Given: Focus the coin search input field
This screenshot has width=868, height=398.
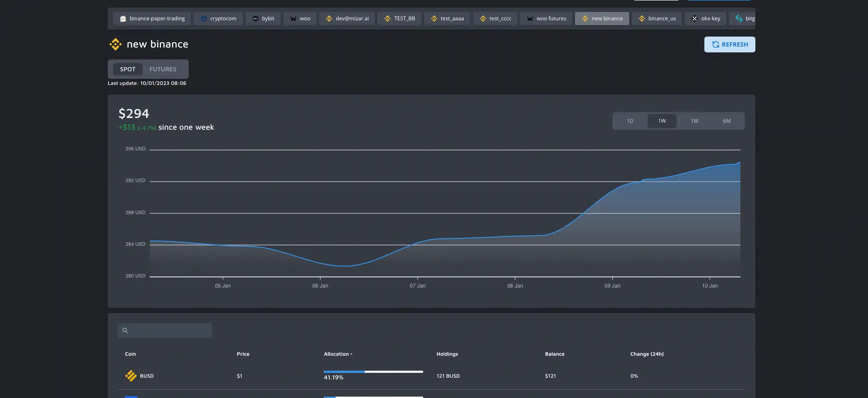Looking at the screenshot, I should (x=170, y=331).
